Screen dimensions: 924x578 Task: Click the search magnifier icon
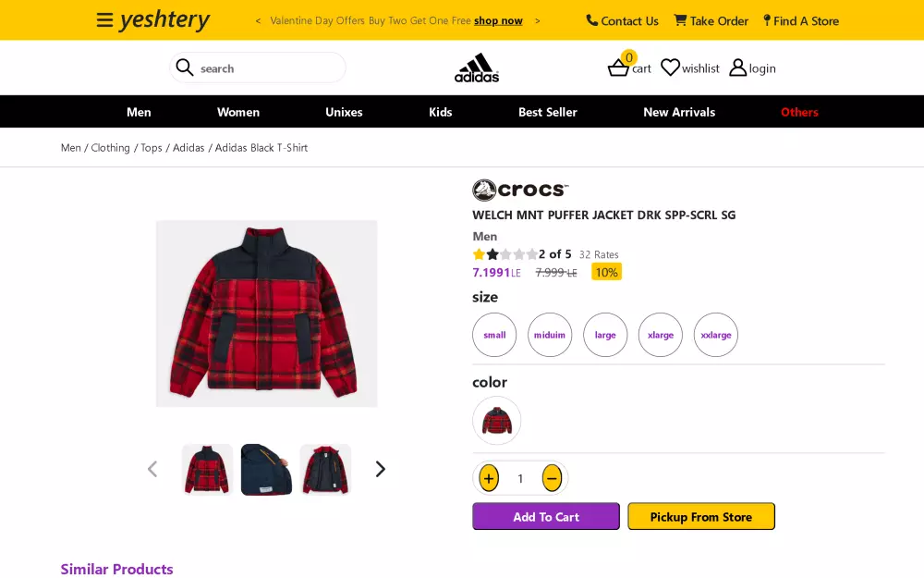pos(185,68)
